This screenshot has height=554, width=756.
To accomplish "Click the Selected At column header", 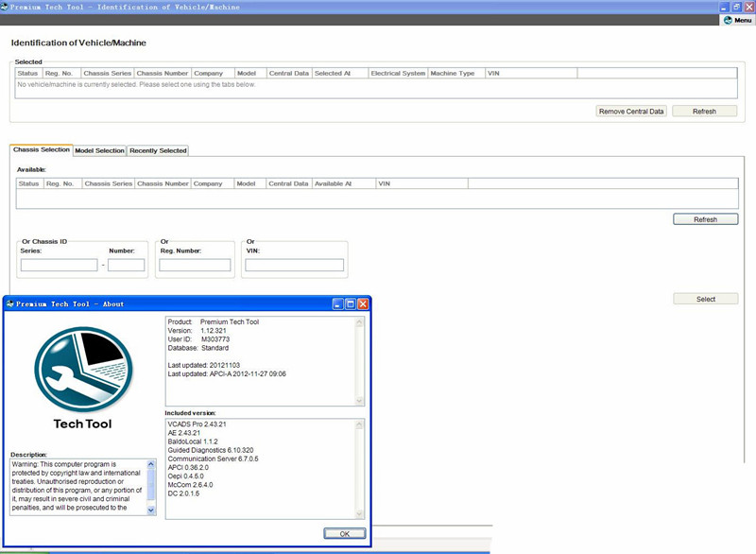I will tap(340, 74).
